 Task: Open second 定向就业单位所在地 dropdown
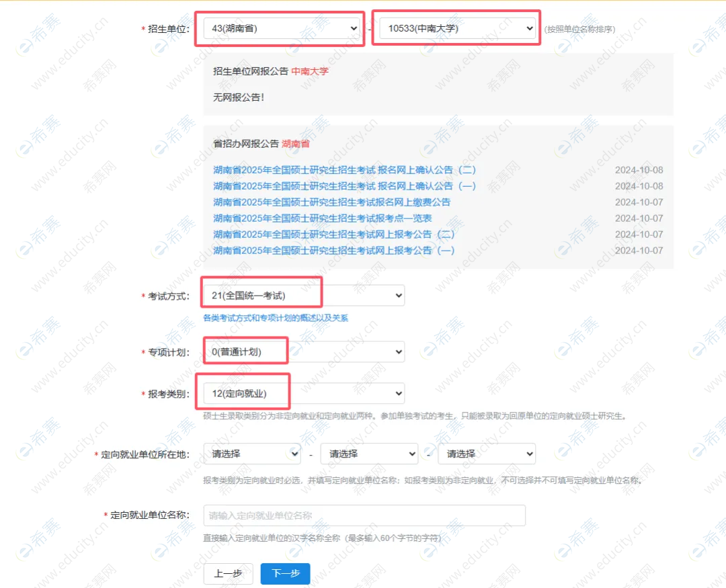(369, 454)
